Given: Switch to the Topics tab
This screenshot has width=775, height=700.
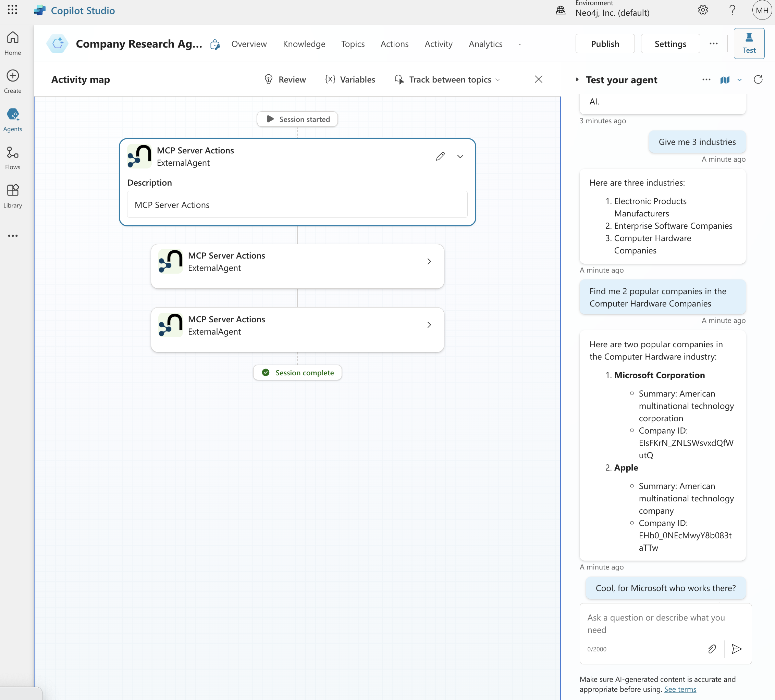Looking at the screenshot, I should coord(353,44).
